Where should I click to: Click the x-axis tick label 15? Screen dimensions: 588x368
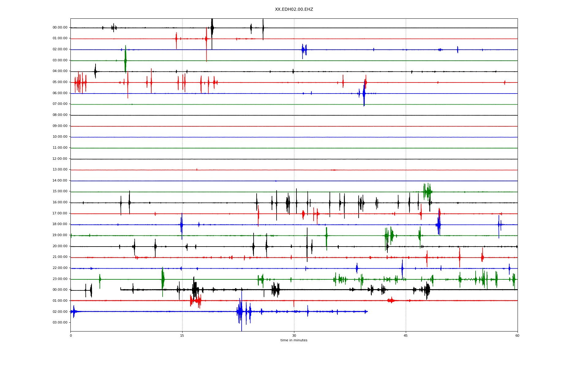(x=182, y=335)
